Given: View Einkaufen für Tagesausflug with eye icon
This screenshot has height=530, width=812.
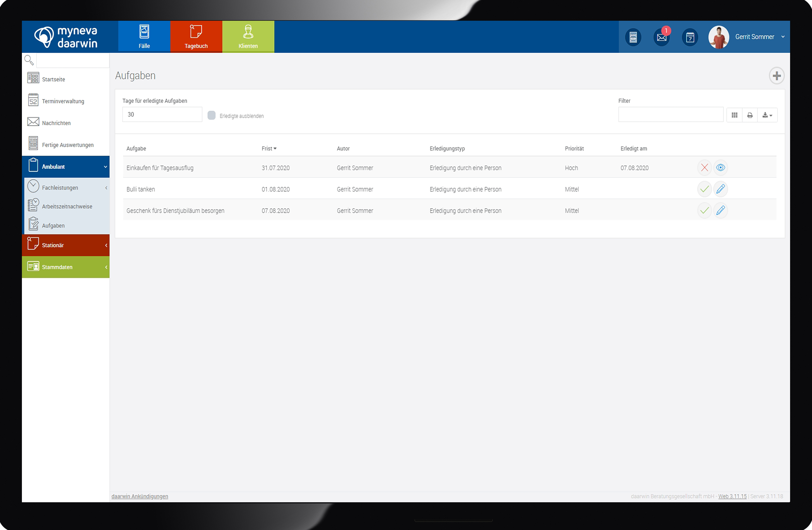Looking at the screenshot, I should point(721,167).
